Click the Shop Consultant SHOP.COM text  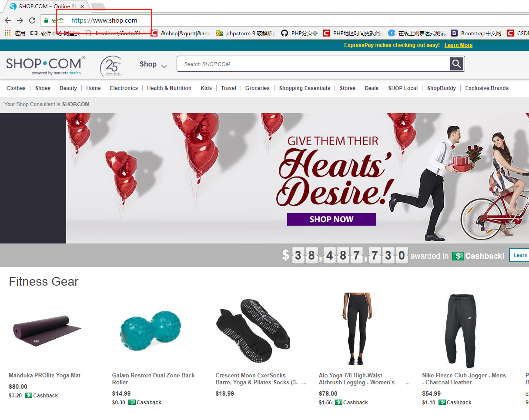click(76, 104)
